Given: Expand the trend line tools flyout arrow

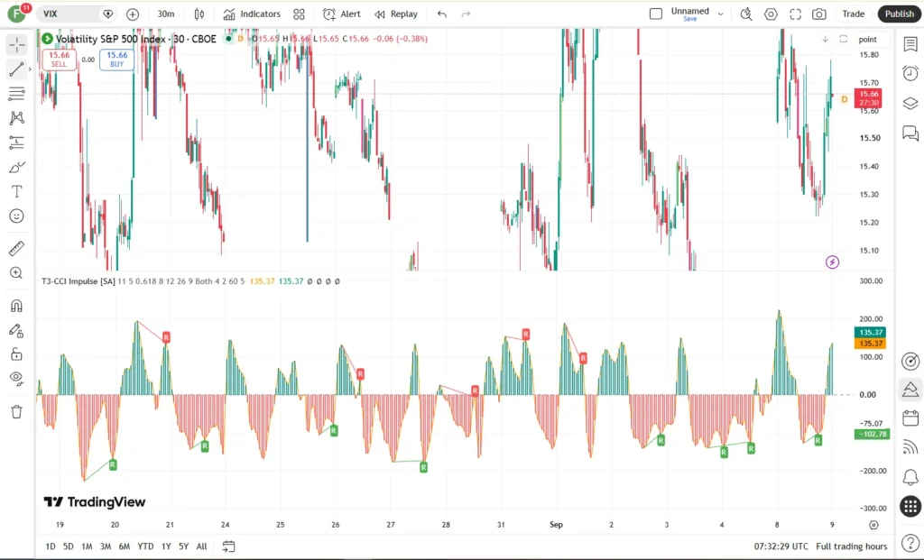Looking at the screenshot, I should click(30, 69).
